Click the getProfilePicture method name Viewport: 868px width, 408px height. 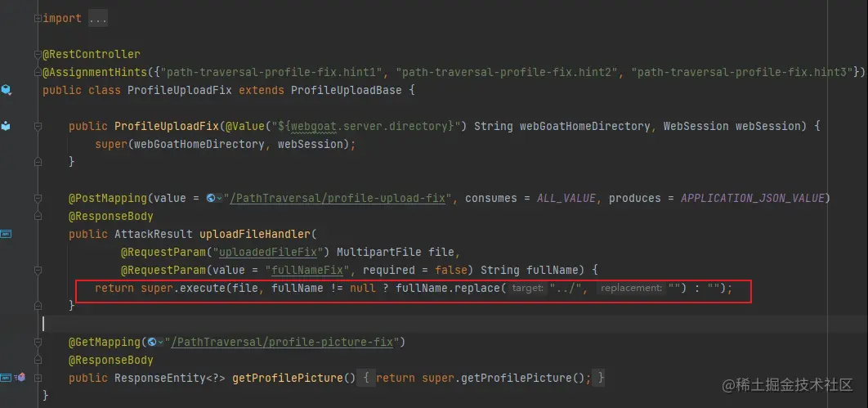(x=287, y=378)
